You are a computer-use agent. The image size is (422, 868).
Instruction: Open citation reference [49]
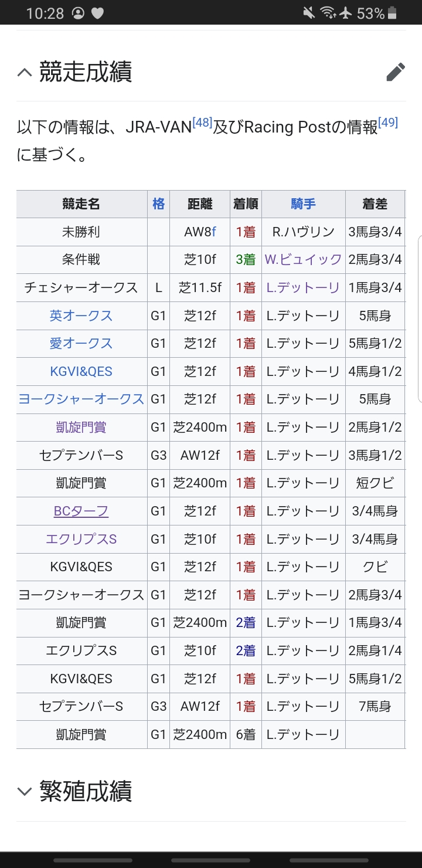(x=388, y=123)
